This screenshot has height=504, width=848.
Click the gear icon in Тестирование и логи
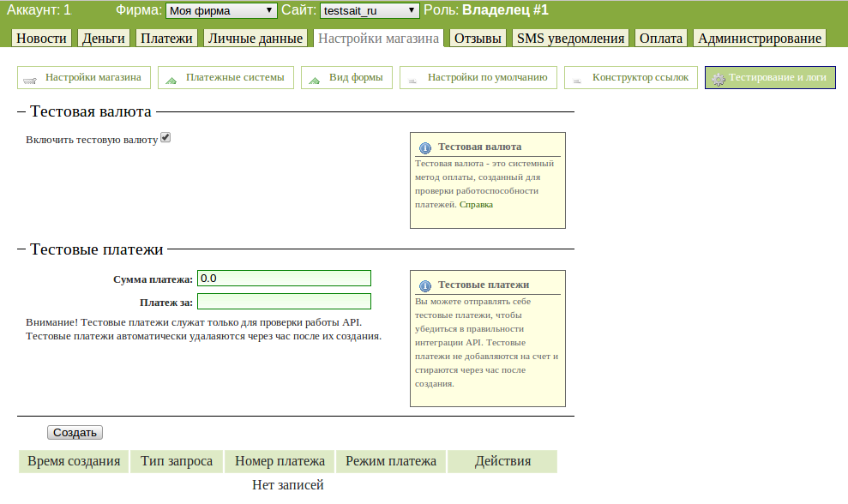719,78
